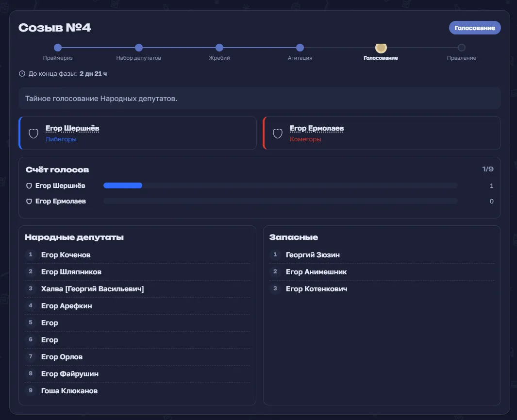The height and width of the screenshot is (420, 517).
Task: Select the Набор депутатов phase dot
Action: (x=139, y=48)
